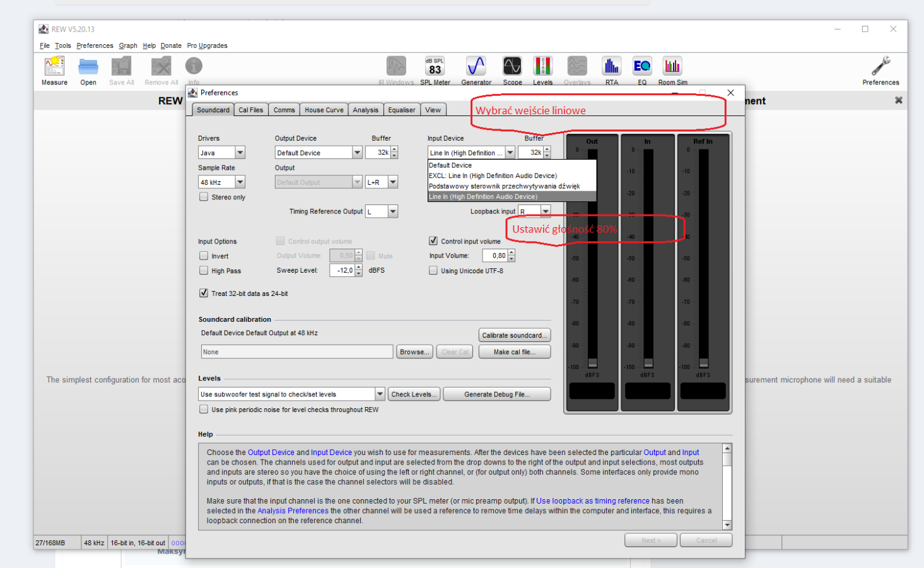Open the RTA analyzer
Screen dimensions: 924x568
[x=612, y=70]
